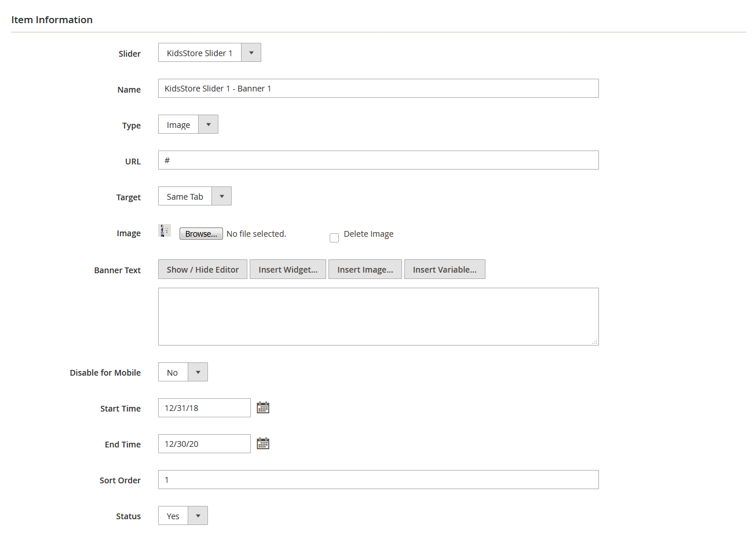The width and height of the screenshot is (756, 547).
Task: Click the Insert Widget button
Action: point(288,270)
